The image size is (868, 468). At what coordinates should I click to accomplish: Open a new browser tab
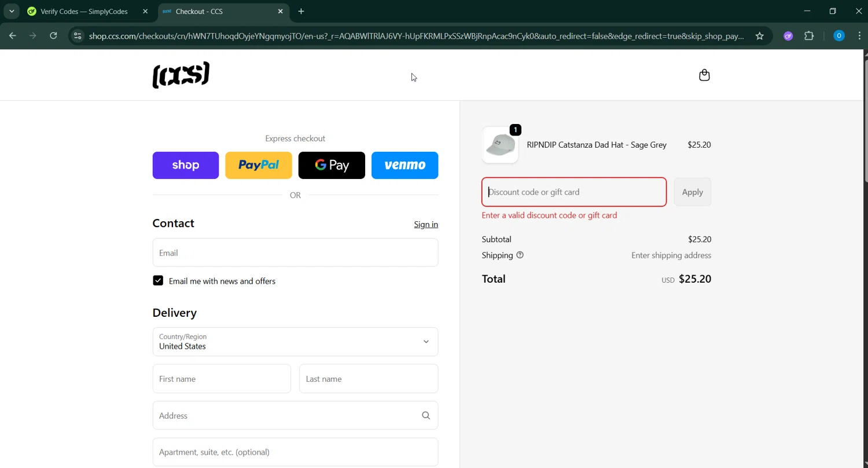[x=301, y=11]
